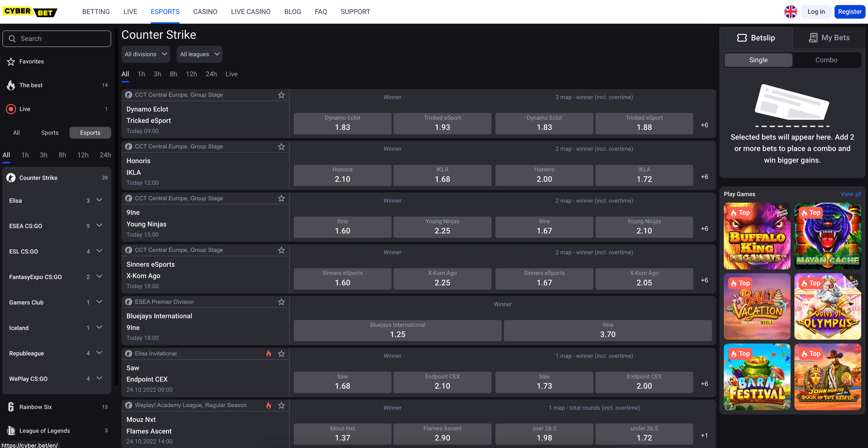This screenshot has height=448, width=868.
Task: Open the CyberBet logo home link
Action: click(30, 12)
